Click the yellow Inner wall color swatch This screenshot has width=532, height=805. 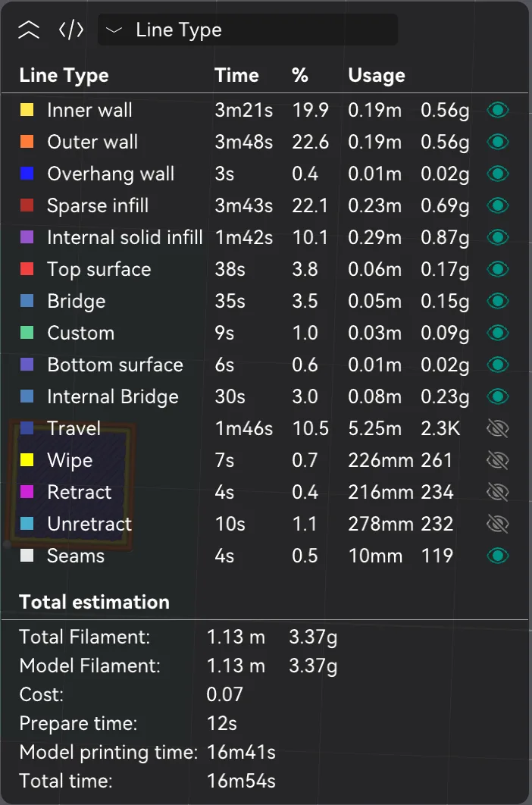click(x=27, y=110)
